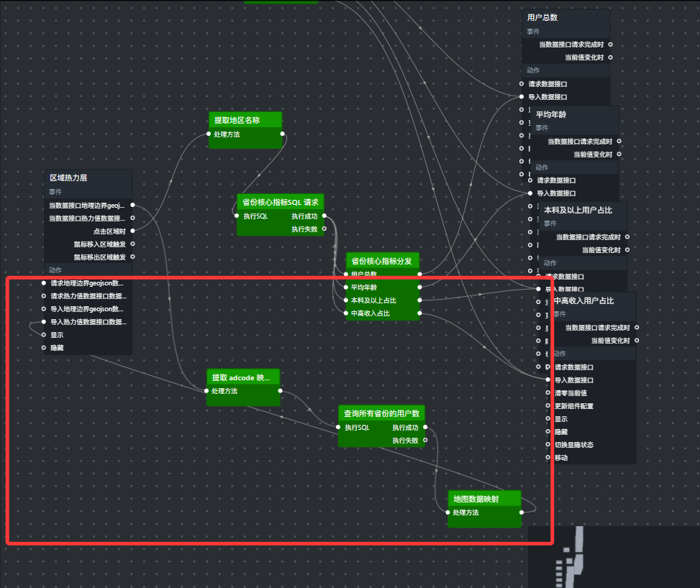Screen dimensions: 700x588
Task: Click 点击区域时 event in 区域热力层
Action: coord(109,231)
